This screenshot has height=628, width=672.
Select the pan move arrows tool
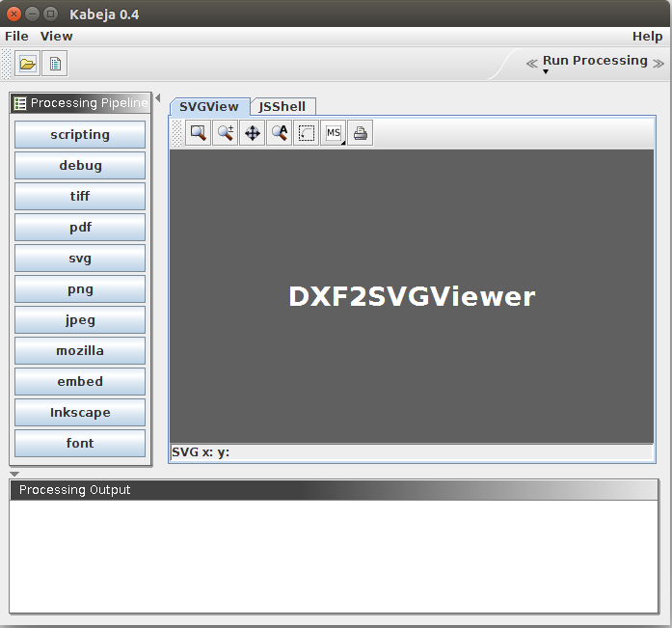tap(252, 133)
